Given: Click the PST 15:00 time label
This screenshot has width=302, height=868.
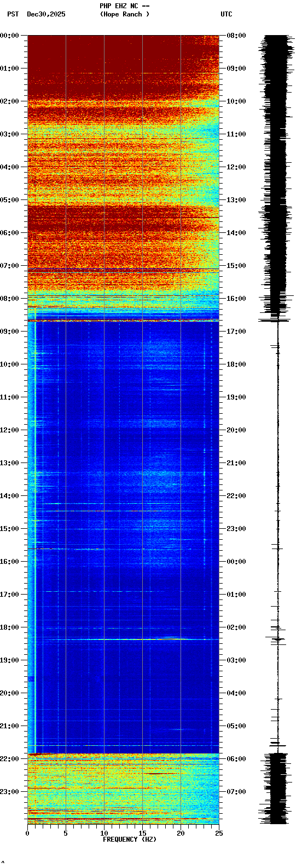Looking at the screenshot, I should click(x=10, y=529).
